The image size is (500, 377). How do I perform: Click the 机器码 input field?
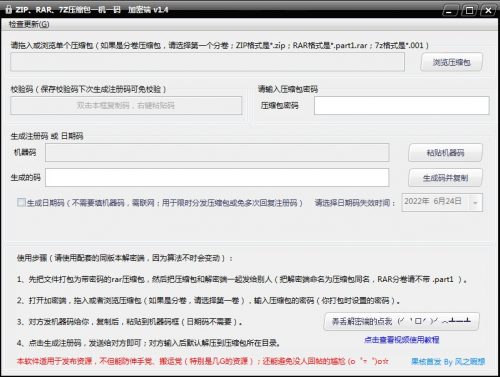[x=217, y=153]
